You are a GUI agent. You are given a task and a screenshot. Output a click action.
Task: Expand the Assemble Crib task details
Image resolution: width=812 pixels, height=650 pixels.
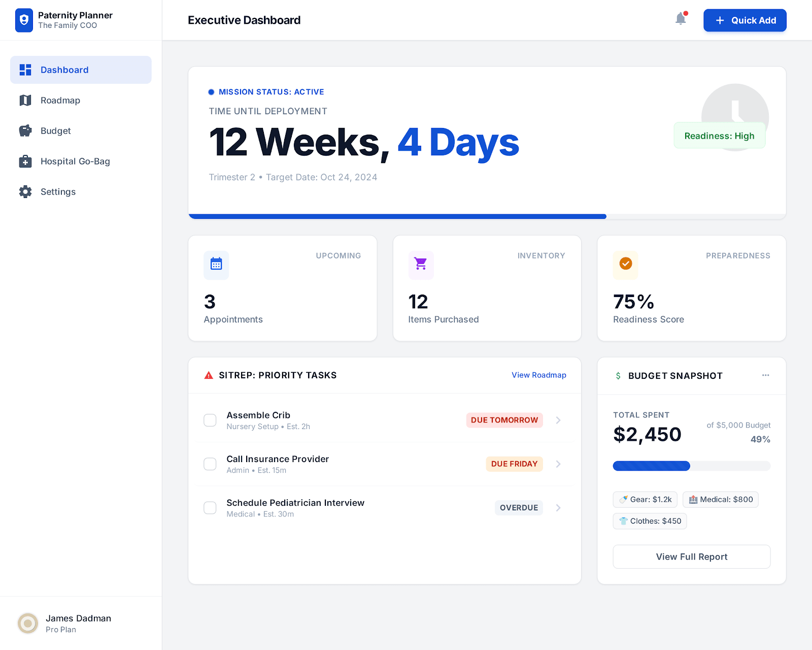pos(558,420)
